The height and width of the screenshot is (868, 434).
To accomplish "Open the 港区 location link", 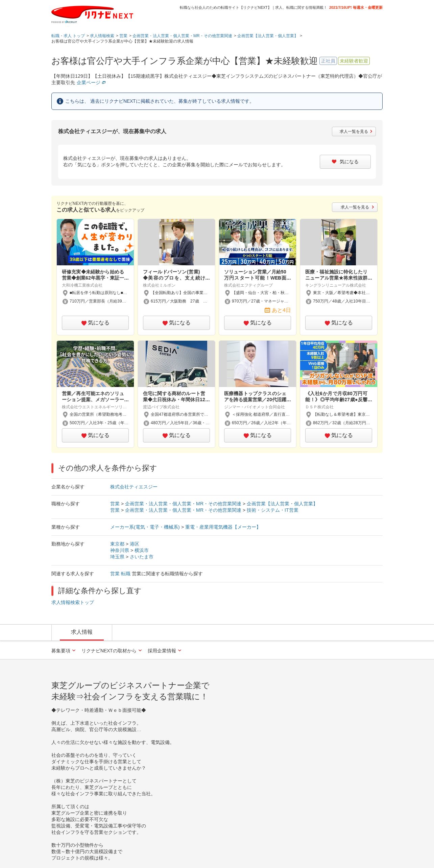I will coord(135,544).
